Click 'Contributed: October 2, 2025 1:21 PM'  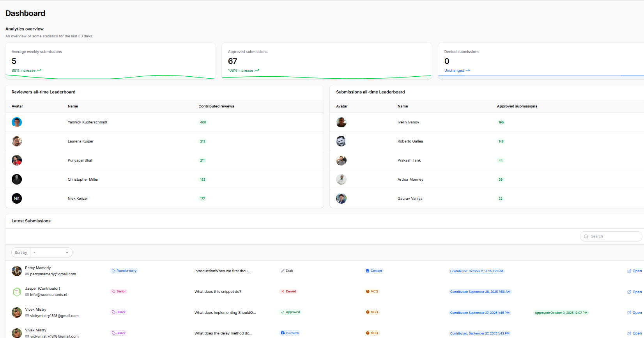click(477, 271)
